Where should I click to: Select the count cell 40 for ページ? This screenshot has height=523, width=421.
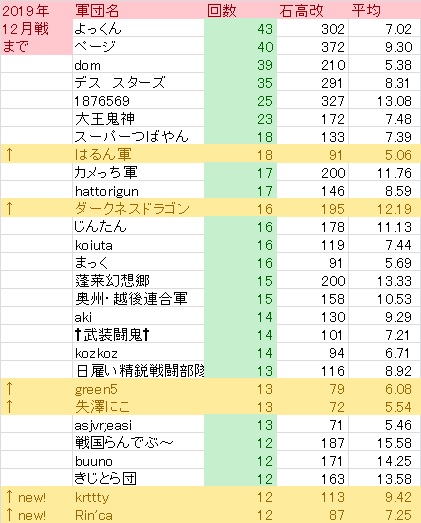coord(241,46)
